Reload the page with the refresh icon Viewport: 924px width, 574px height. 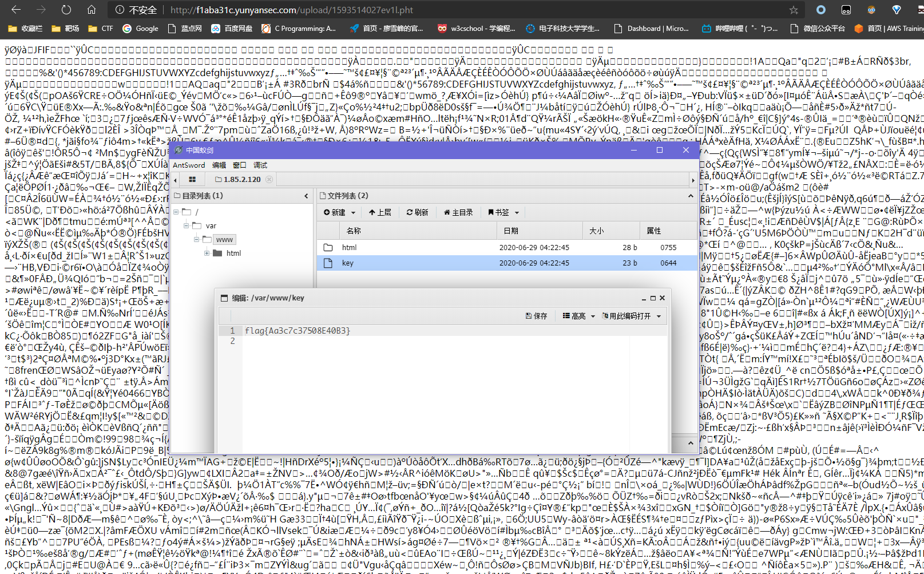pyautogui.click(x=66, y=10)
